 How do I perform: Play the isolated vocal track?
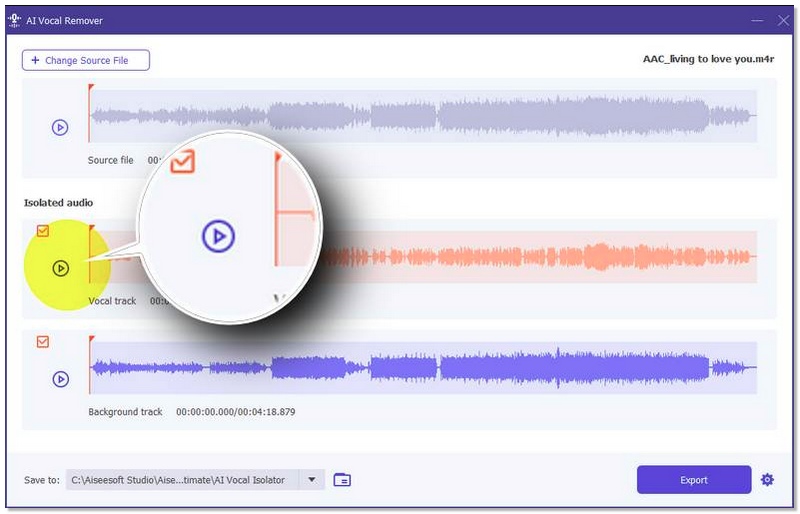[x=60, y=268]
